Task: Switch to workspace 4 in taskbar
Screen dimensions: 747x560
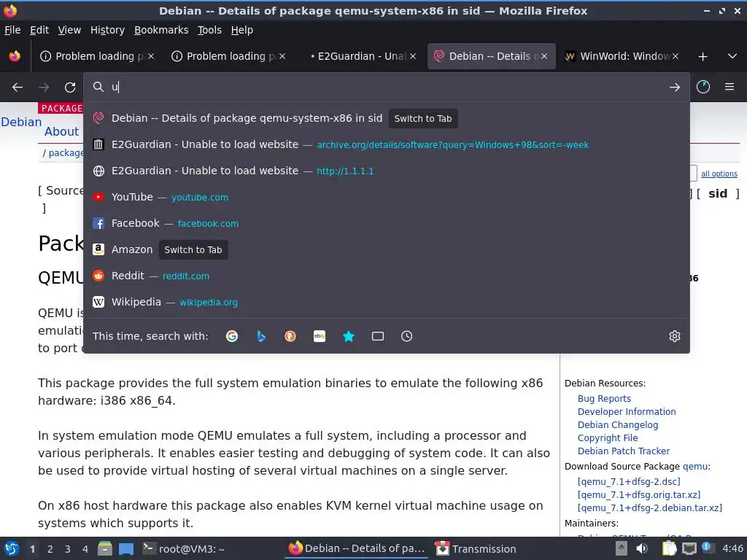Action: [x=85, y=549]
